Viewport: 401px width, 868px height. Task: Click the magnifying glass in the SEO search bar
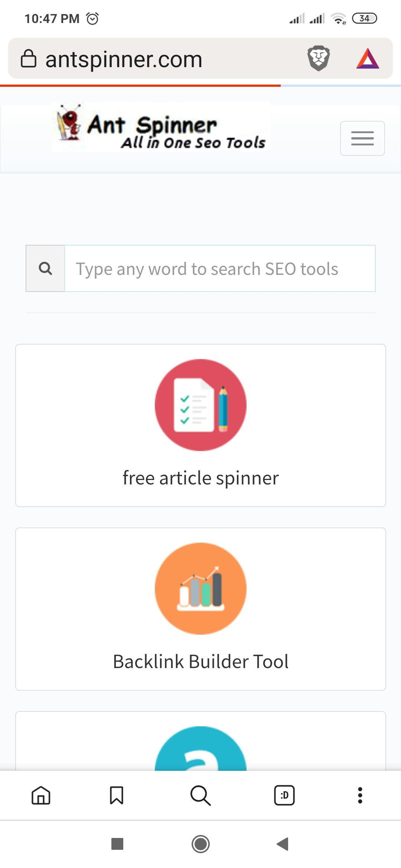pyautogui.click(x=45, y=268)
